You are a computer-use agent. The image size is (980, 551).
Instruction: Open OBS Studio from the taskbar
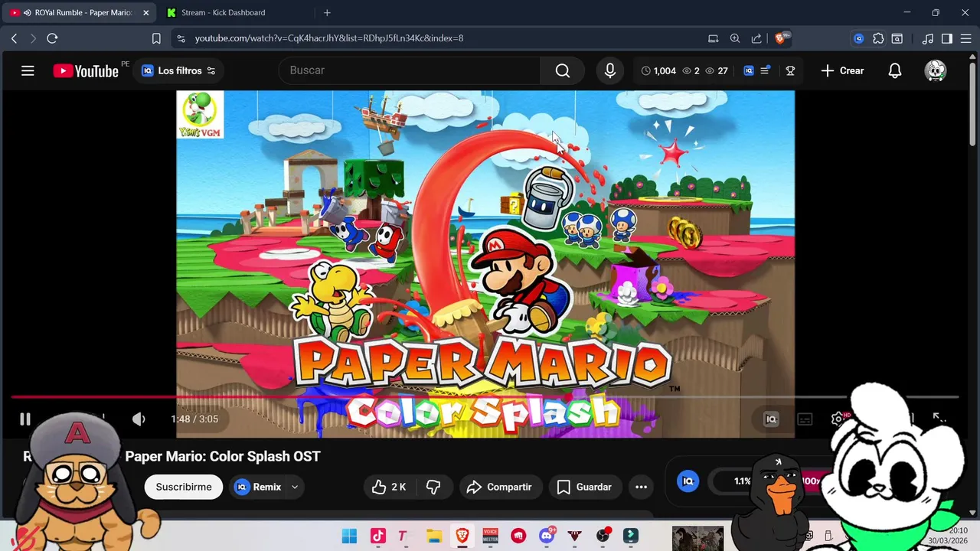(603, 536)
